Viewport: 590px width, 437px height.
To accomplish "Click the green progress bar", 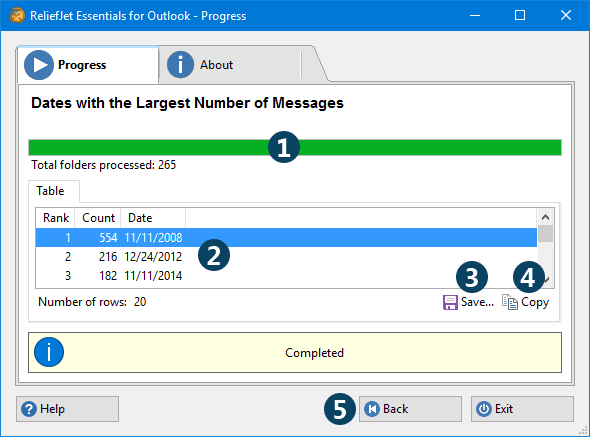I will 295,148.
